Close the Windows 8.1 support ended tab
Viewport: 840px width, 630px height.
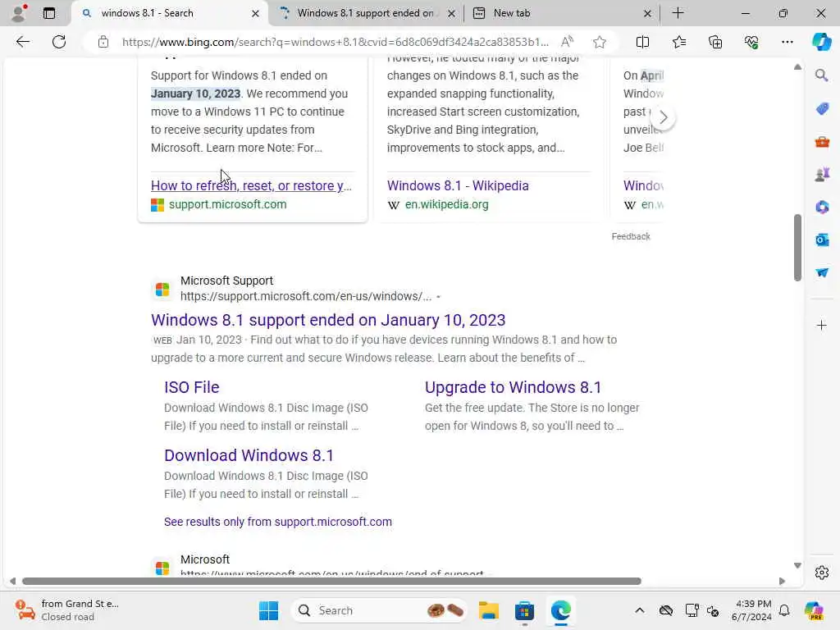click(452, 13)
